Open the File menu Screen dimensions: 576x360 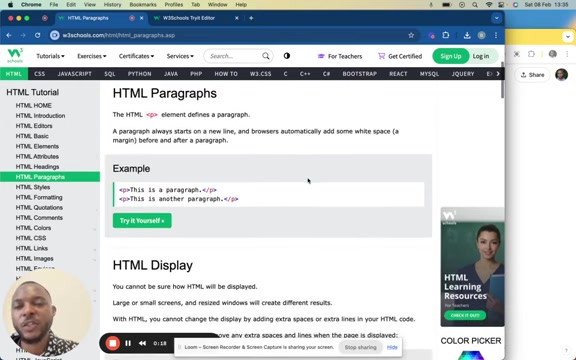[x=54, y=5]
